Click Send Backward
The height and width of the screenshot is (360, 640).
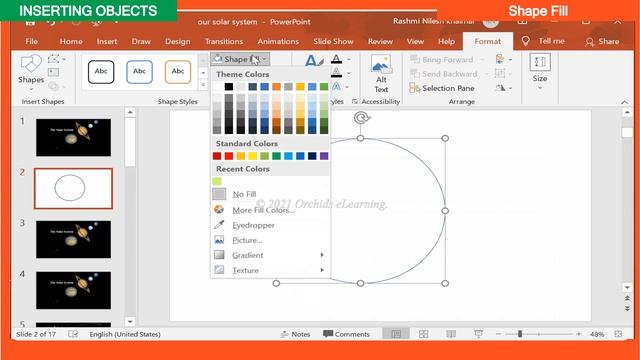[x=444, y=74]
